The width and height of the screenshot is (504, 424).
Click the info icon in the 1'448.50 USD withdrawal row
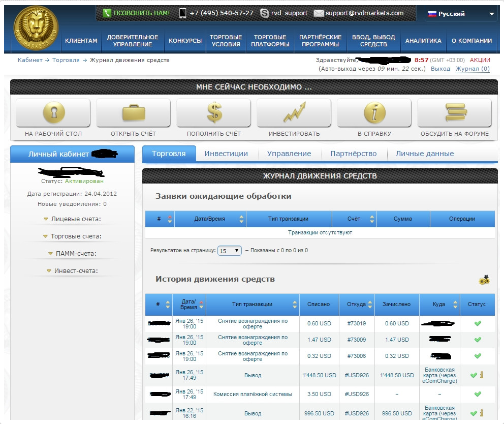(x=482, y=375)
